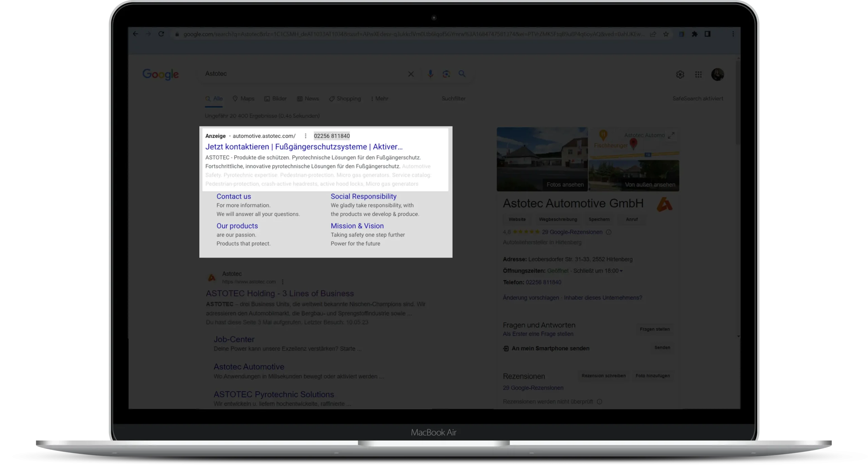Expand the Astotec map thumbnail

click(671, 135)
